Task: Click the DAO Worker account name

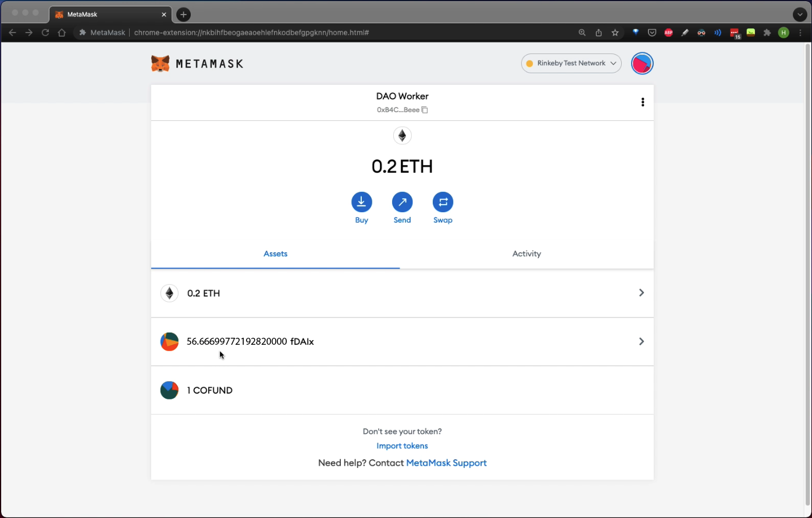Action: pyautogui.click(x=403, y=97)
